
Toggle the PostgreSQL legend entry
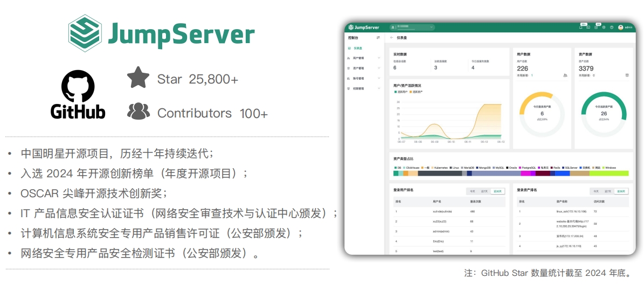[528, 168]
